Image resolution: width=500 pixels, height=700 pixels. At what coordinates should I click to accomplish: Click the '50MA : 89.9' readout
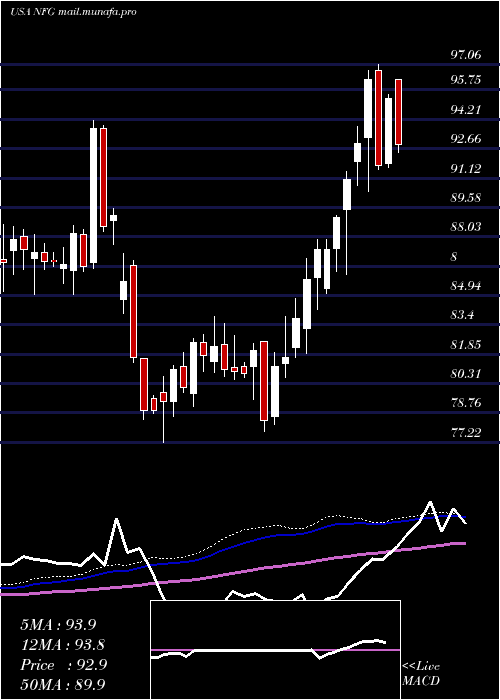pyautogui.click(x=62, y=685)
